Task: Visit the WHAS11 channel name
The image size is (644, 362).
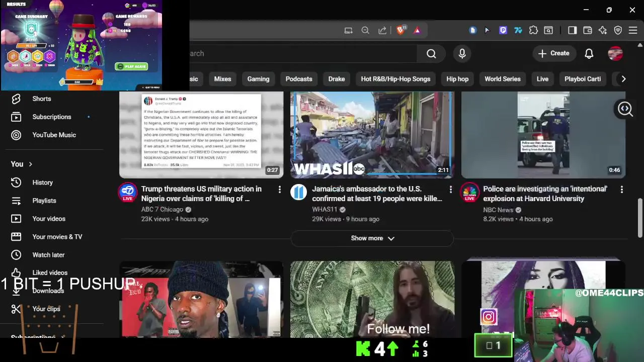Action: pyautogui.click(x=325, y=210)
